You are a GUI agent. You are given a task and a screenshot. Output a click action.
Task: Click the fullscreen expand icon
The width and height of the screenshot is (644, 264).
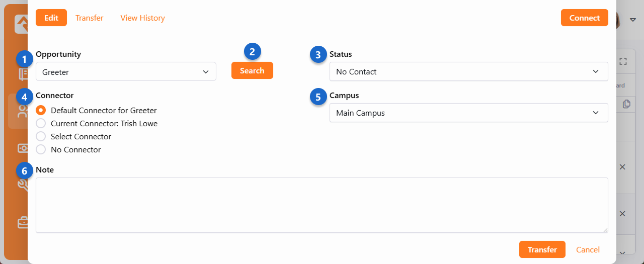(x=623, y=61)
